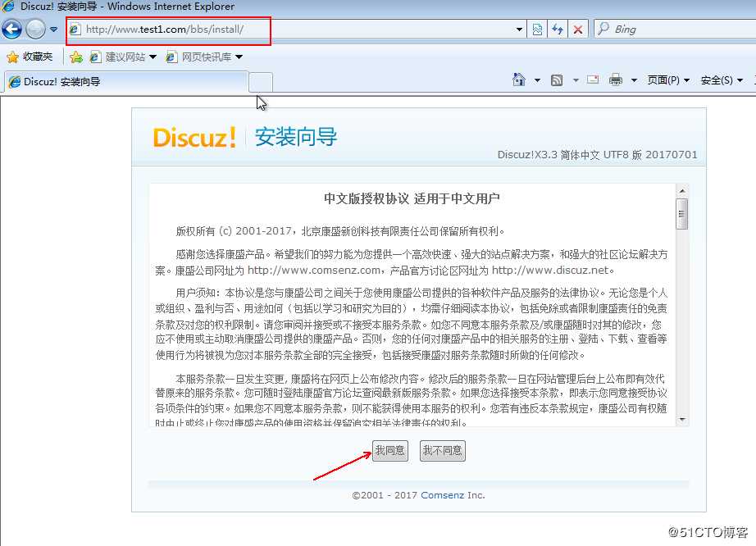The image size is (756, 546).
Task: Toggle the Compatibility View icon
Action: [x=537, y=30]
